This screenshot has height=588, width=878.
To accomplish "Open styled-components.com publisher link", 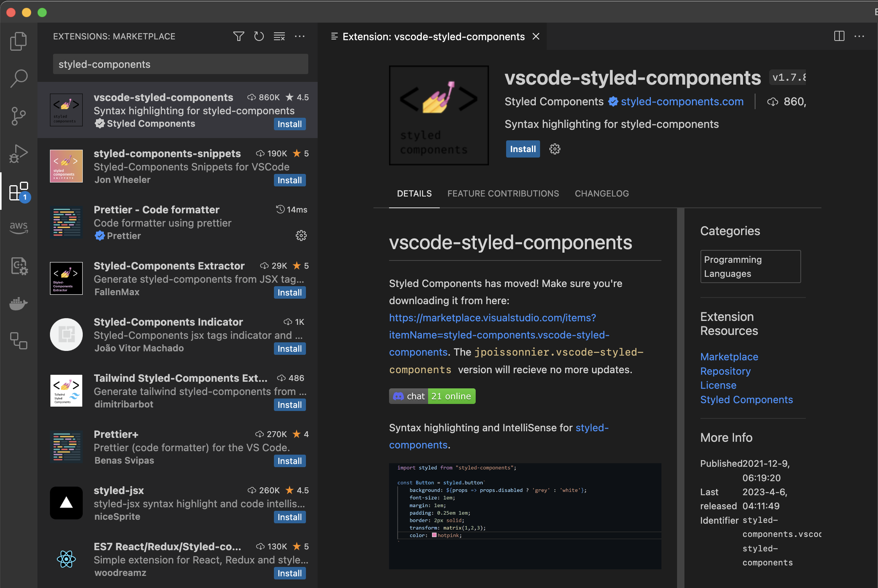I will (x=682, y=101).
